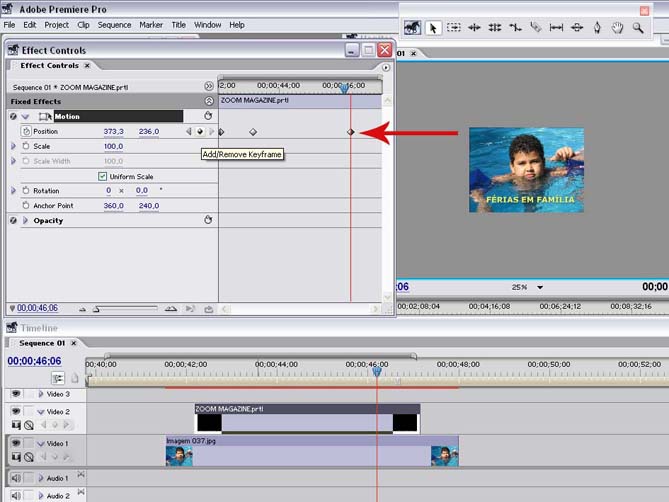
Task: Click the timeline timecode 00;00;46;06
Action: click(34, 361)
